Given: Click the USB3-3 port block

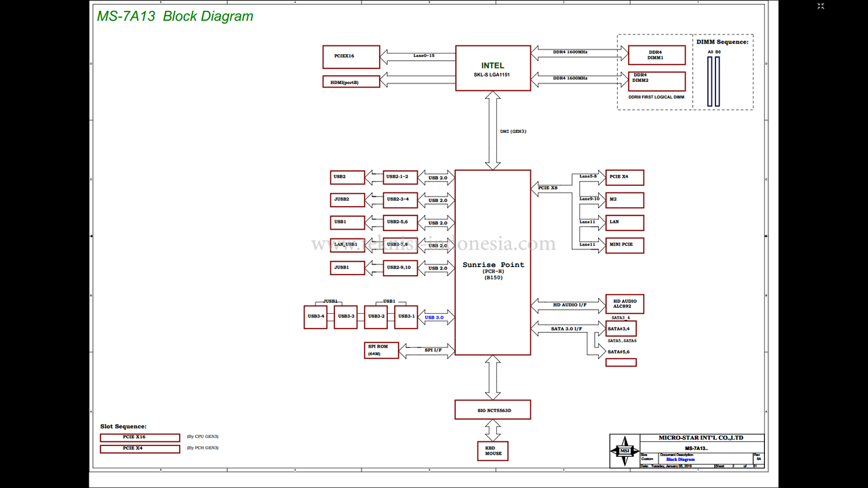Looking at the screenshot, I should tap(346, 317).
